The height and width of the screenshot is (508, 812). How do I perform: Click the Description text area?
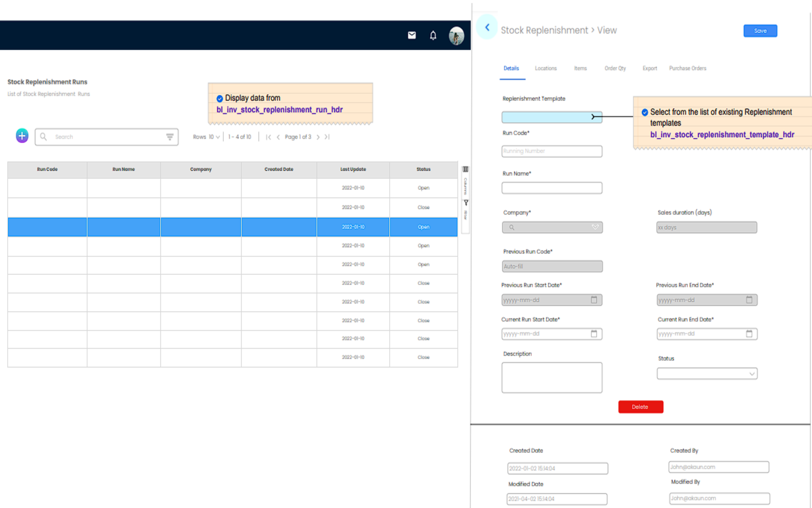[552, 378]
